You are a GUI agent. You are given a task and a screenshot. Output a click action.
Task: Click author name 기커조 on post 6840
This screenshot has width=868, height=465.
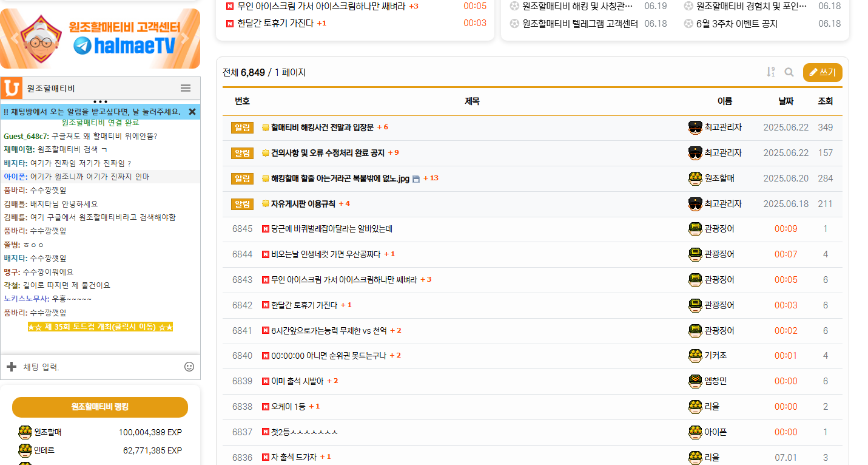[x=716, y=356]
